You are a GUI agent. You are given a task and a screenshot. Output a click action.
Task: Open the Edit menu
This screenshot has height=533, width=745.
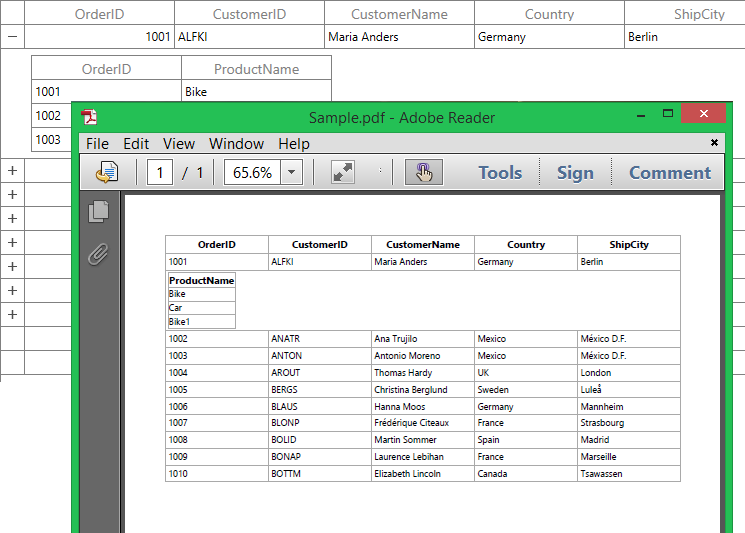click(136, 143)
